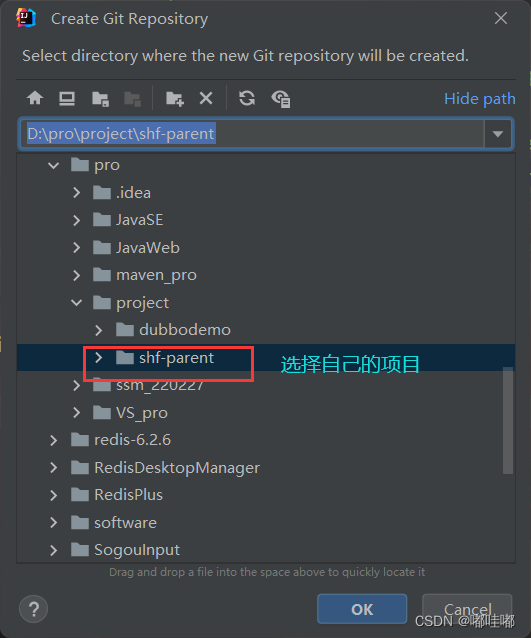Click the greyed Module directory icon
531x638 pixels.
coord(132,99)
